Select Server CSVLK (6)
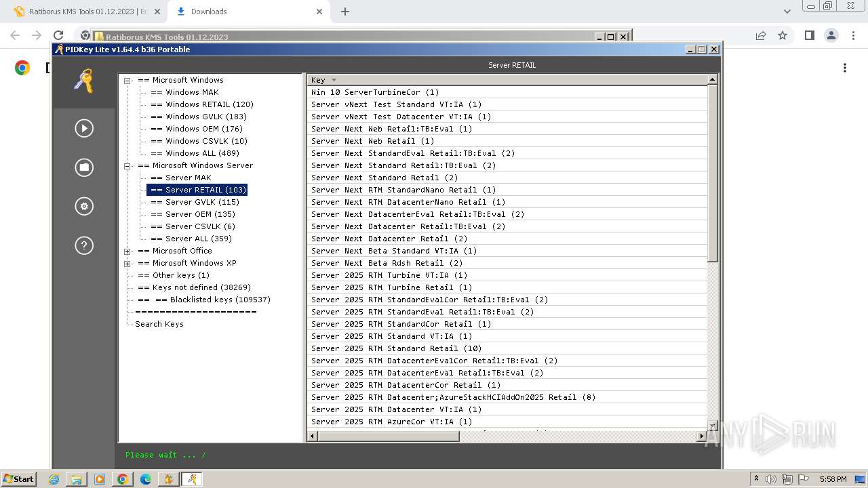The image size is (868, 488). click(193, 226)
